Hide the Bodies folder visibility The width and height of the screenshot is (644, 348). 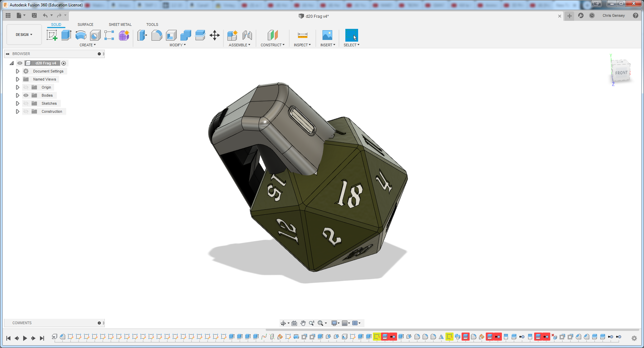(26, 95)
